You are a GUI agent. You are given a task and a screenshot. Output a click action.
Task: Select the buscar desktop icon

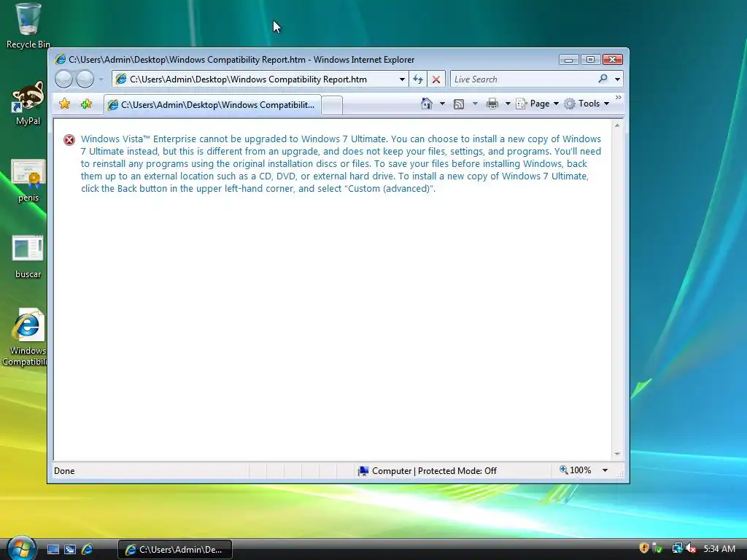coord(28,257)
